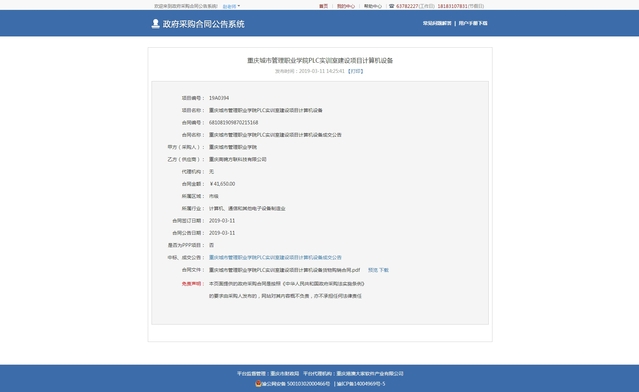Open 帮助中心 in the top bar

coord(372,6)
